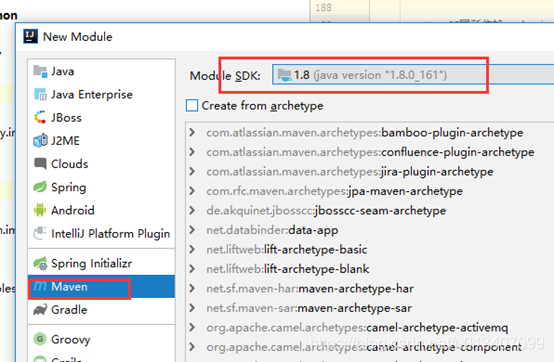
Task: Select lift-archetype-blank text
Action: point(317,269)
